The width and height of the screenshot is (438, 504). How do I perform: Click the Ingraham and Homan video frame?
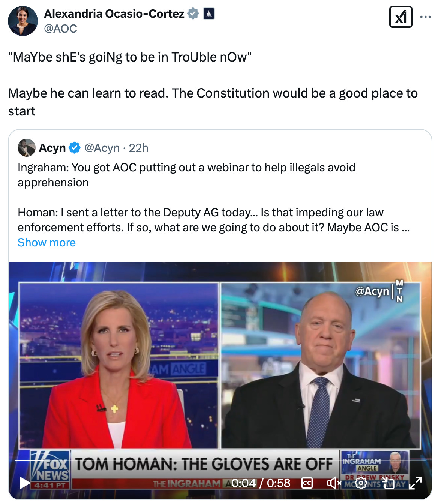click(x=220, y=360)
